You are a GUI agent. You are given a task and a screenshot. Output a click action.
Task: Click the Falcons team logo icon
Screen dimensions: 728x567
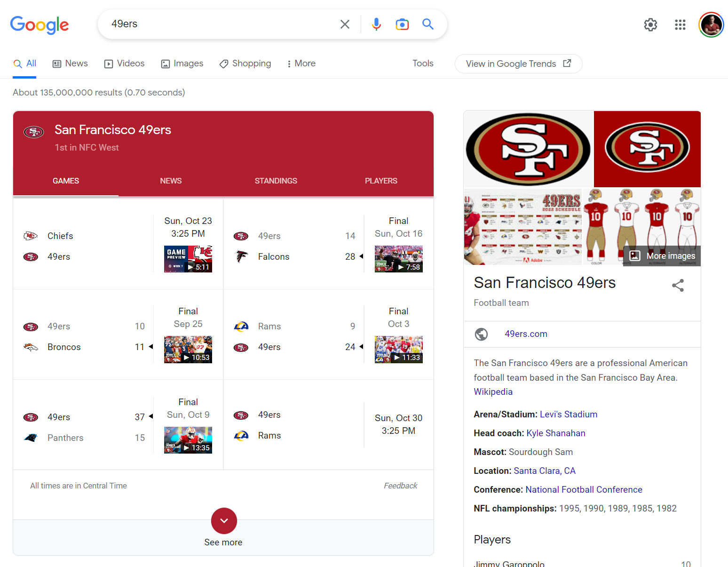coord(241,256)
